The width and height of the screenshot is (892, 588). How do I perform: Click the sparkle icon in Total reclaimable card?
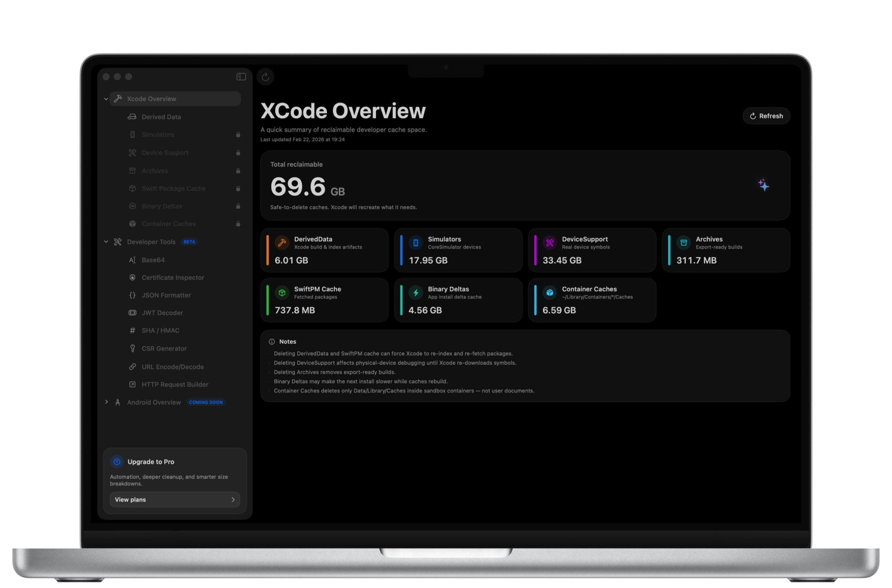tap(763, 185)
